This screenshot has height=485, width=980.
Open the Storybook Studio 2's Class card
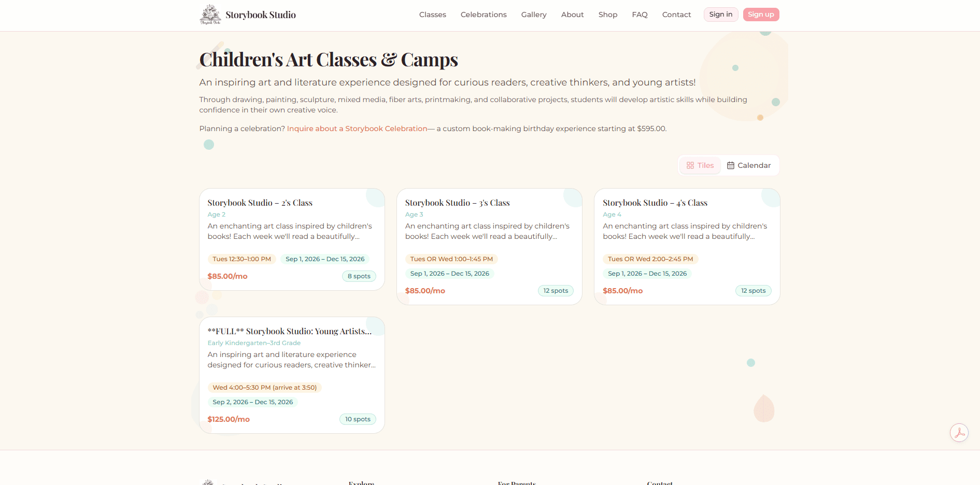tap(292, 239)
